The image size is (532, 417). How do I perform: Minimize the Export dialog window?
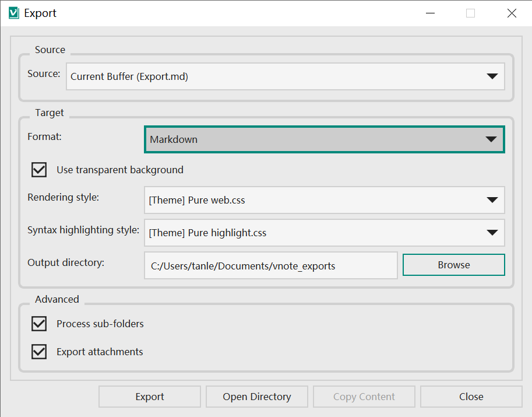click(x=430, y=13)
